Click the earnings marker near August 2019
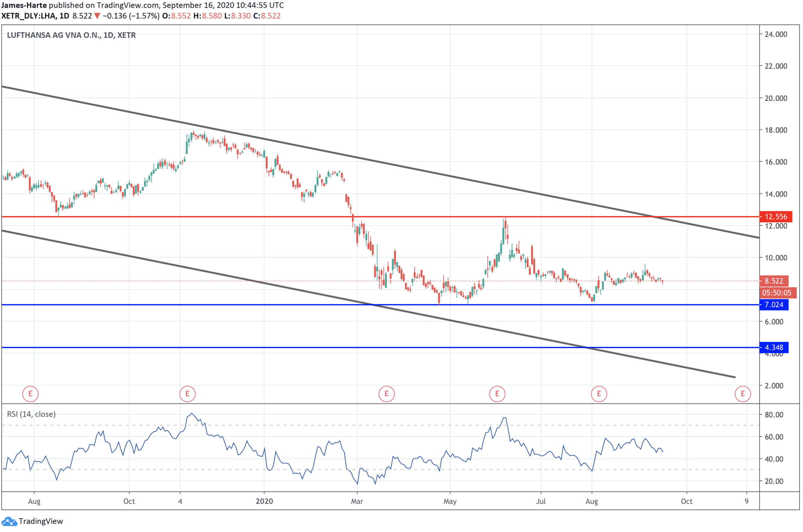 (x=30, y=394)
